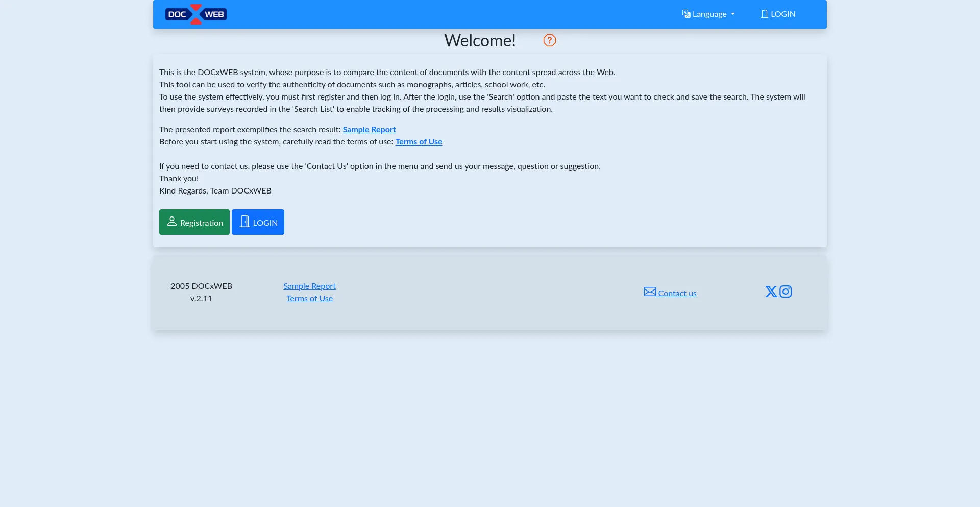Click the DOCxWEB logo in the header

coord(195,14)
